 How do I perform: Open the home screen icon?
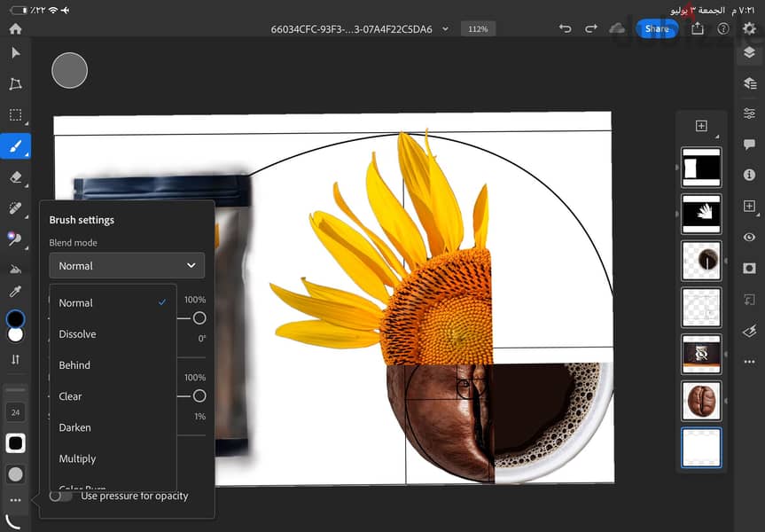[16, 28]
